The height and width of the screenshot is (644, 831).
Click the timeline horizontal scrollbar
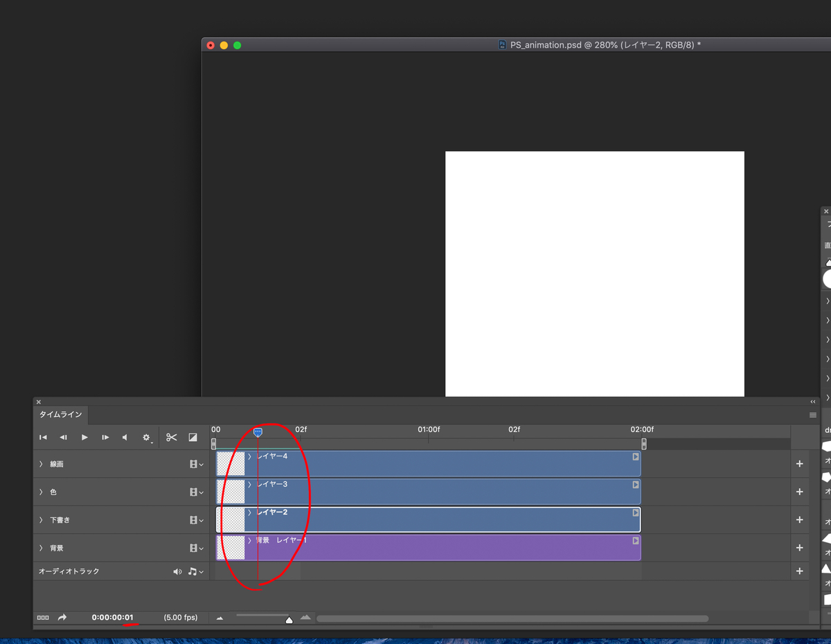[512, 618]
